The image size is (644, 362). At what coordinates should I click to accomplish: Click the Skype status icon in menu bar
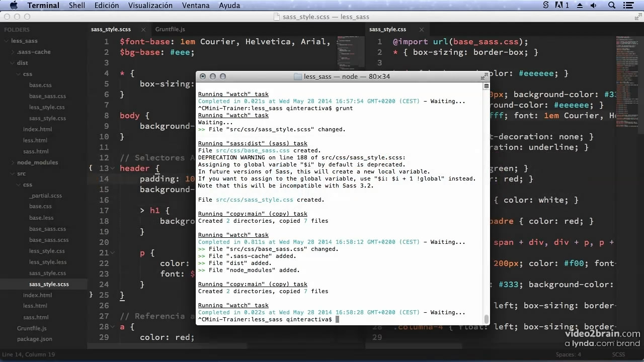point(546,6)
